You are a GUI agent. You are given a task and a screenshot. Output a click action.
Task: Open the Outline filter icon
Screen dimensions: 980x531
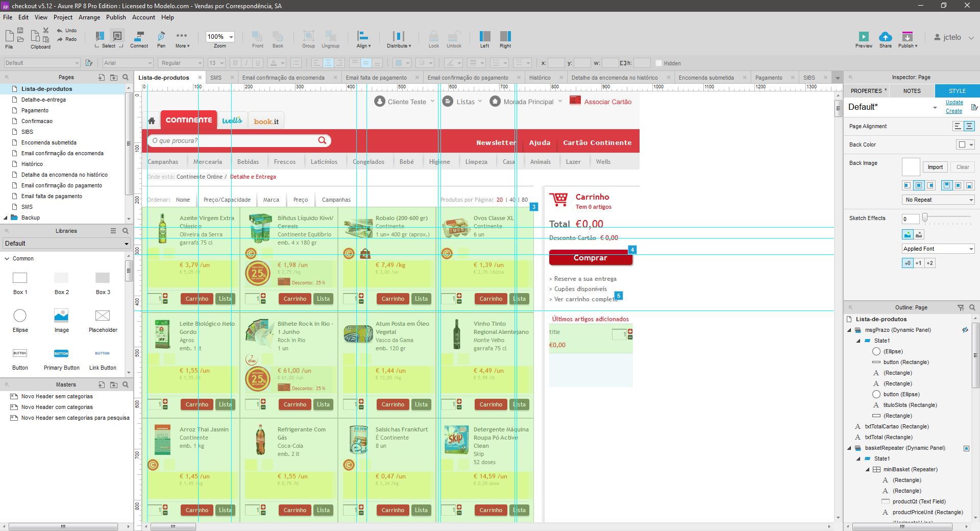tap(961, 307)
